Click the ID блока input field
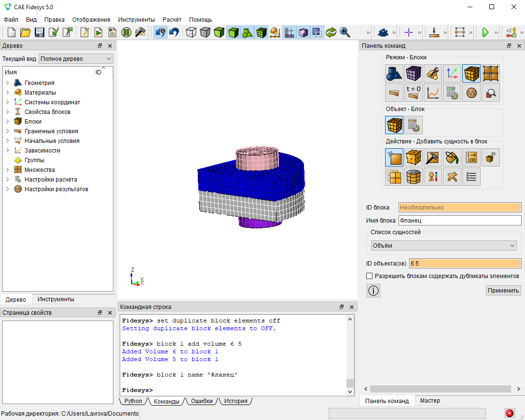 (x=460, y=207)
